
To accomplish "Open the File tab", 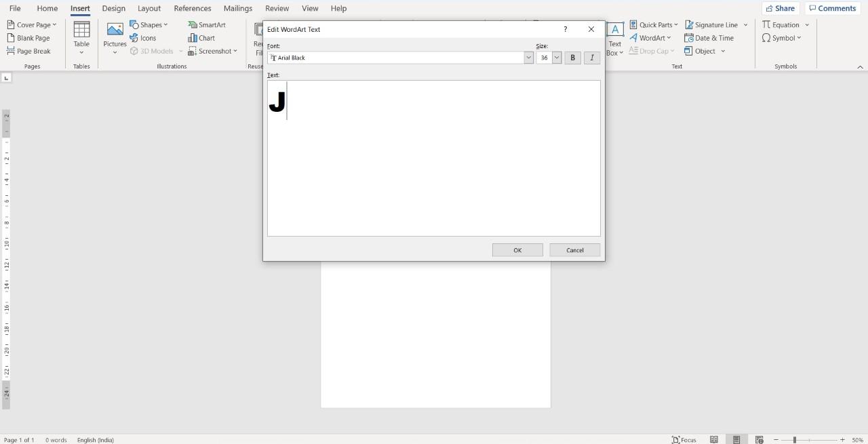I will pos(15,8).
